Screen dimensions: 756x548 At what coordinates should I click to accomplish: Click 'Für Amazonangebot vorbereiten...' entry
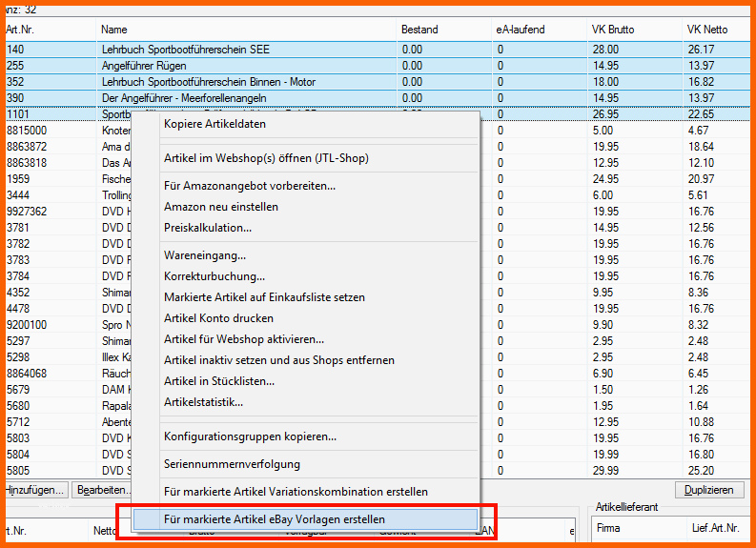point(305,186)
